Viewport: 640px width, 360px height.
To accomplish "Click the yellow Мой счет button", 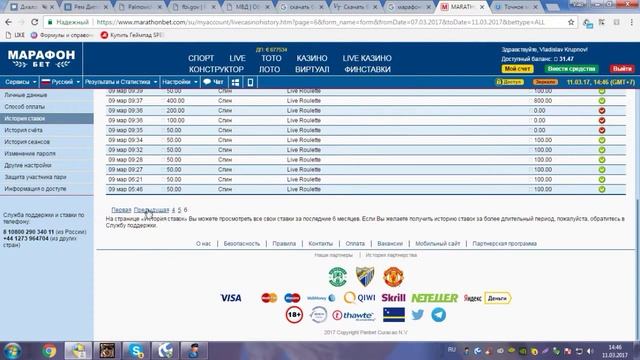I will 517,69.
